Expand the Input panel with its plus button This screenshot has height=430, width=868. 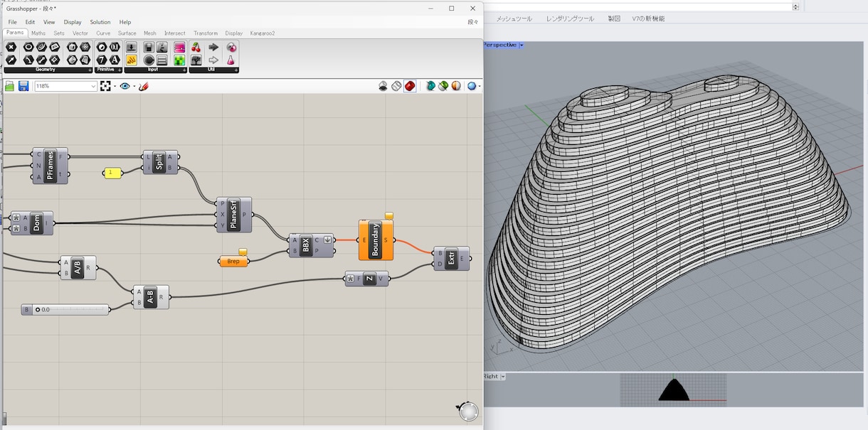tap(184, 70)
